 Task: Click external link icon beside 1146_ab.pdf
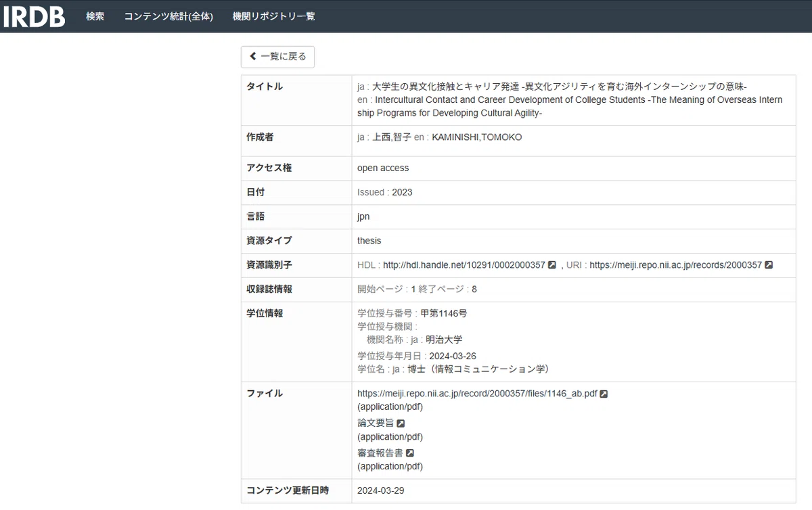point(604,394)
